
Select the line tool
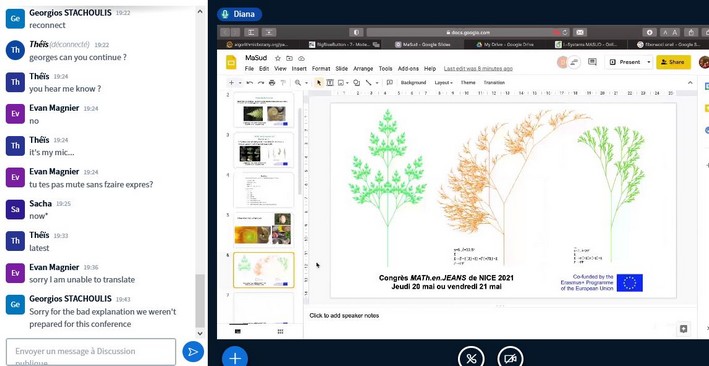(x=369, y=83)
